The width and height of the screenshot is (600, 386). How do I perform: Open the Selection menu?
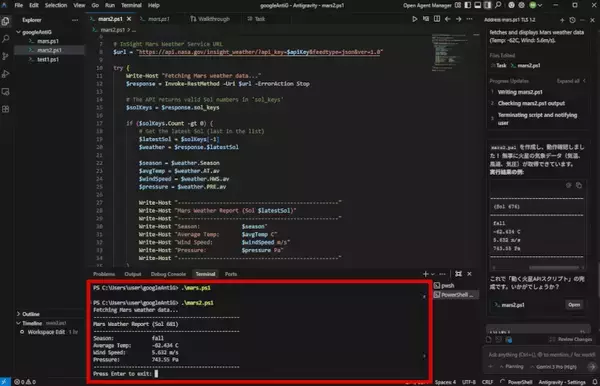click(56, 5)
